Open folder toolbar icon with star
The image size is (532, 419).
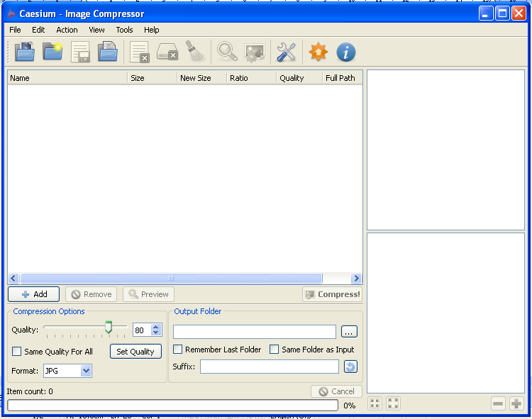(52, 52)
